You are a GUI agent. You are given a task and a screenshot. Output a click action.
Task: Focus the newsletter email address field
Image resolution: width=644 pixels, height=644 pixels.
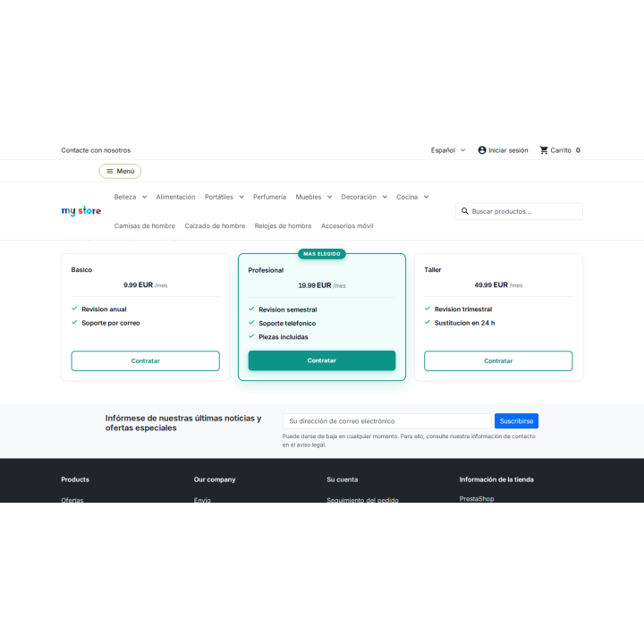pos(387,421)
